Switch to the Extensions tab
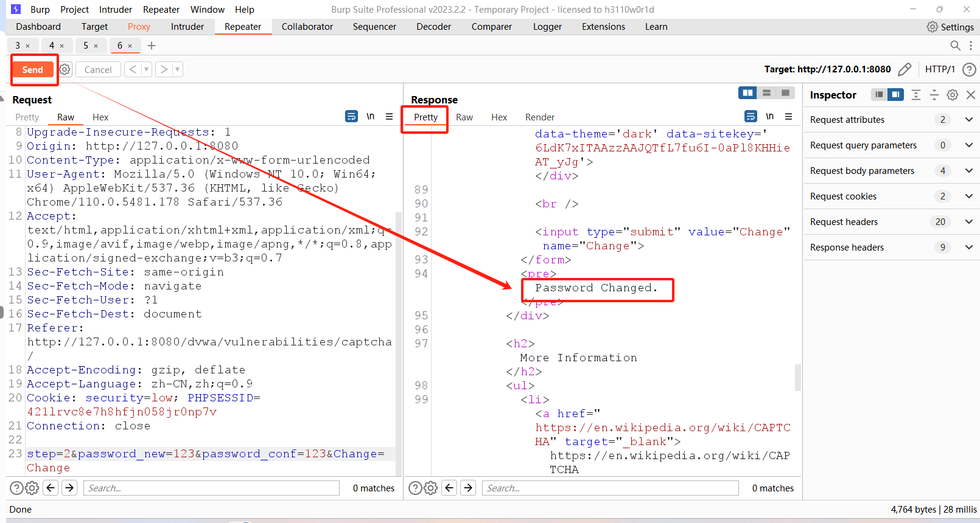Image resolution: width=980 pixels, height=523 pixels. coord(603,27)
